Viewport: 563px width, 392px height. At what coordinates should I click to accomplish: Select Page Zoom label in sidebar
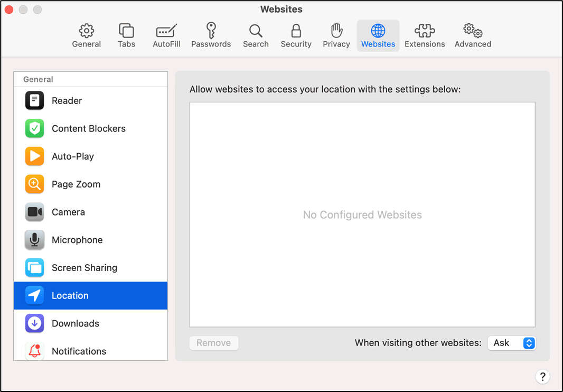(x=76, y=184)
